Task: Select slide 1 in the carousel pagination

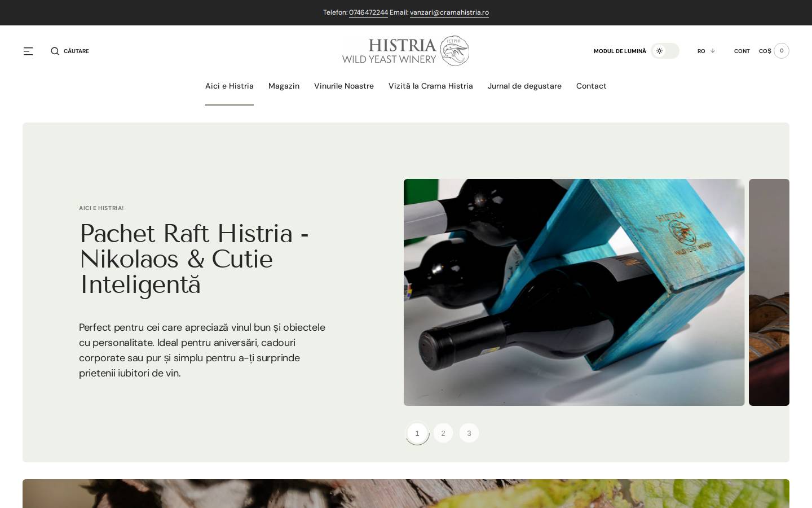Action: (417, 433)
